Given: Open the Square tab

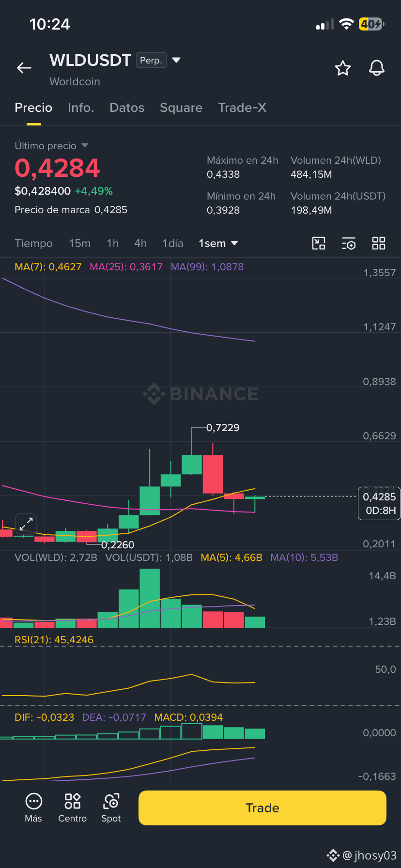Looking at the screenshot, I should point(181,108).
